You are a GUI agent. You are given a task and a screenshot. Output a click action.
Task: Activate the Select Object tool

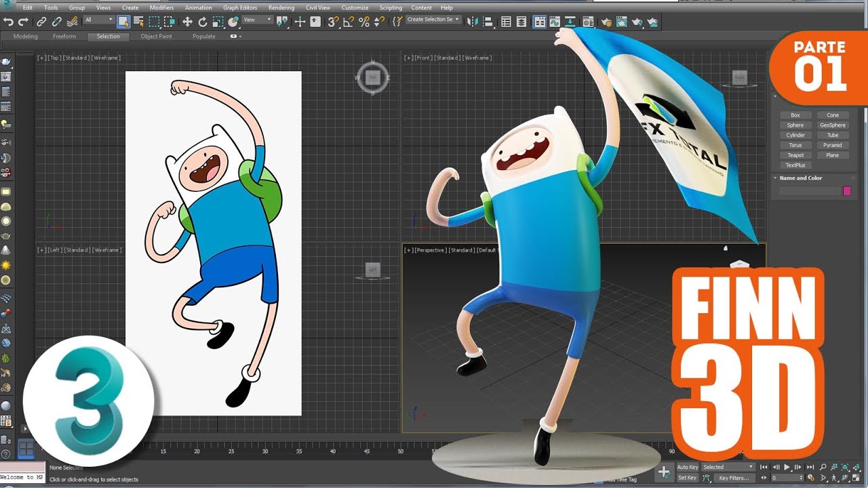(123, 22)
